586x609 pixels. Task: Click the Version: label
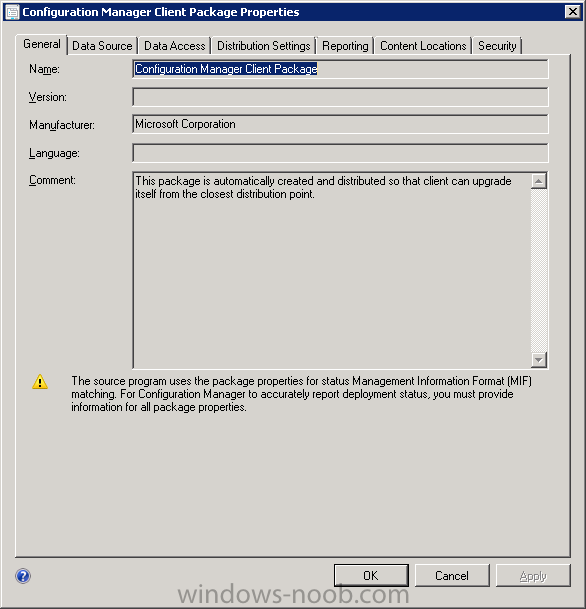(48, 97)
